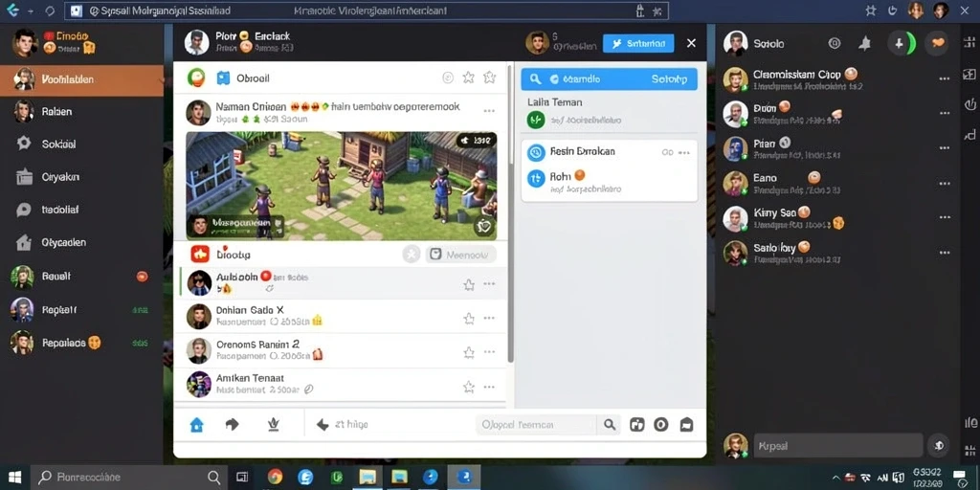Open File Explorer folder icon in taskbar
This screenshot has height=490, width=980.
click(x=368, y=478)
